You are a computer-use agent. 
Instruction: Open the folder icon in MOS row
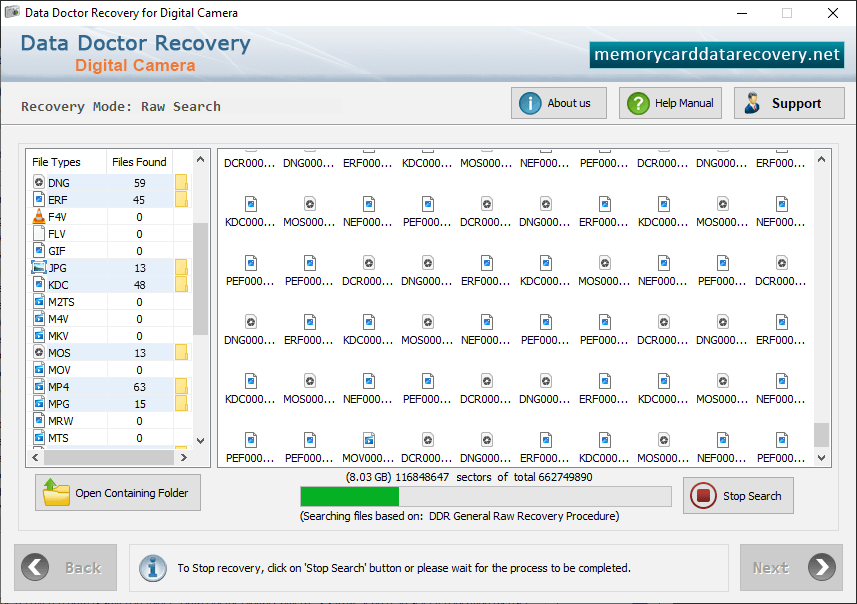[181, 352]
